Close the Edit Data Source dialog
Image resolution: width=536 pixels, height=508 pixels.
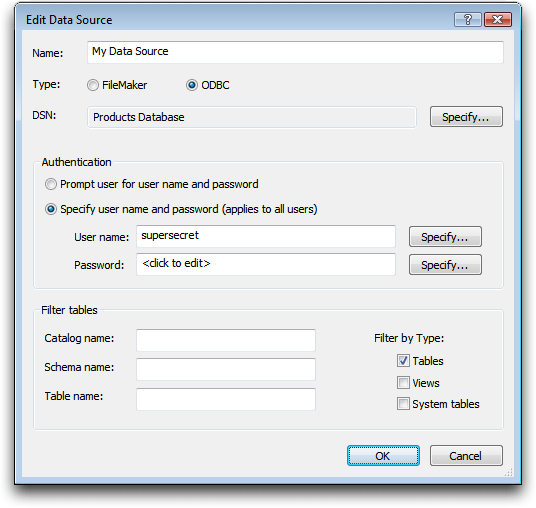(498, 19)
